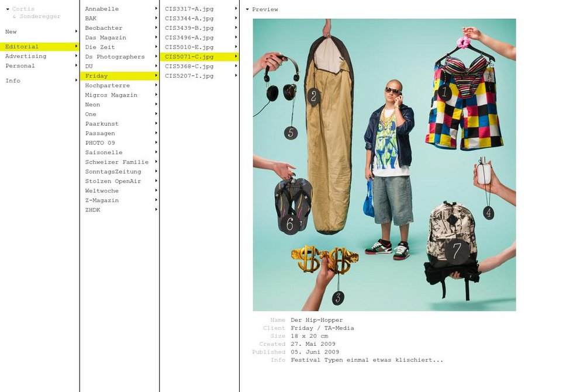Open the Personal category

(20, 65)
